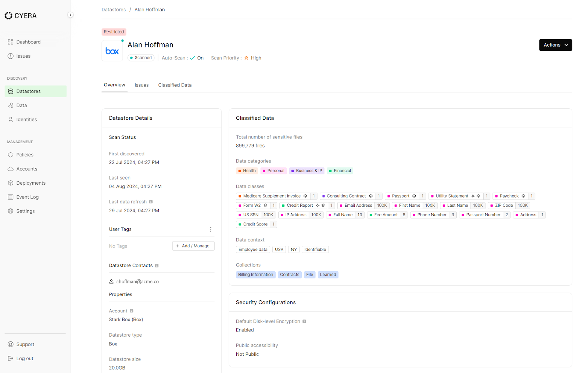Navigate to Datastores via the breadcrumb
Screen dimensions: 588x373
tap(114, 9)
